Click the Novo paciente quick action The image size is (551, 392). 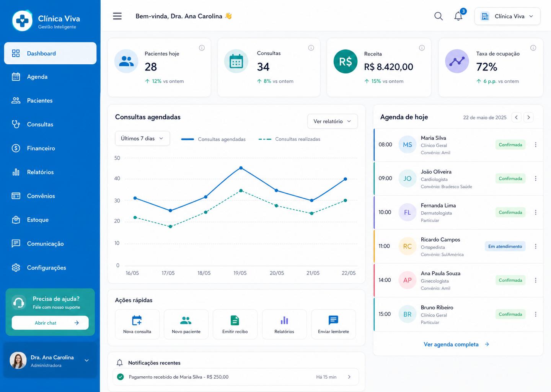(186, 324)
